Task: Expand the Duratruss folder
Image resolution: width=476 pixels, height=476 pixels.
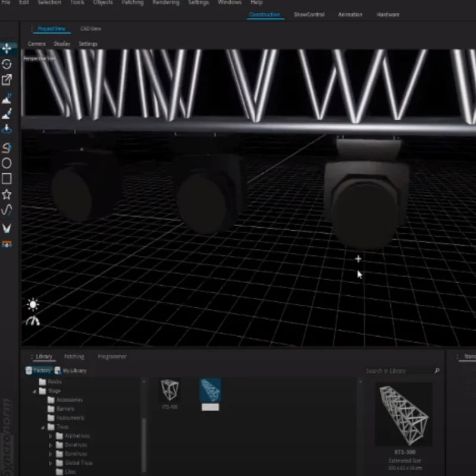Action: [x=50, y=444]
